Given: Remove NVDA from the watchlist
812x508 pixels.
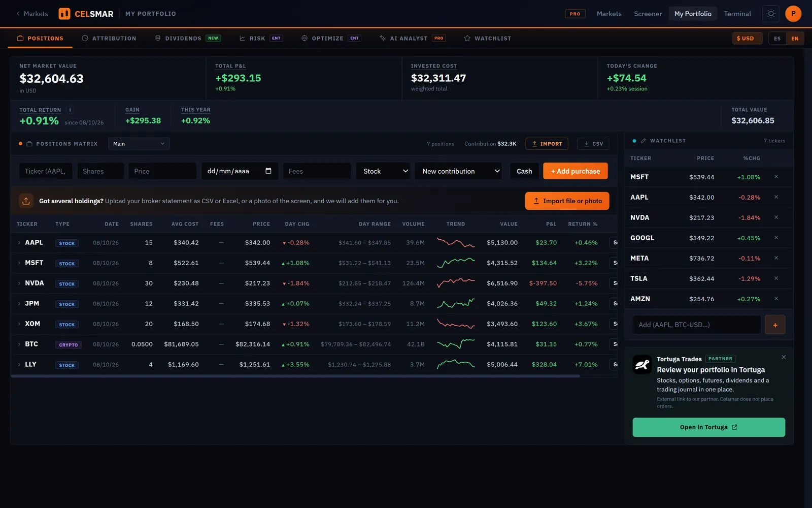Looking at the screenshot, I should point(776,217).
